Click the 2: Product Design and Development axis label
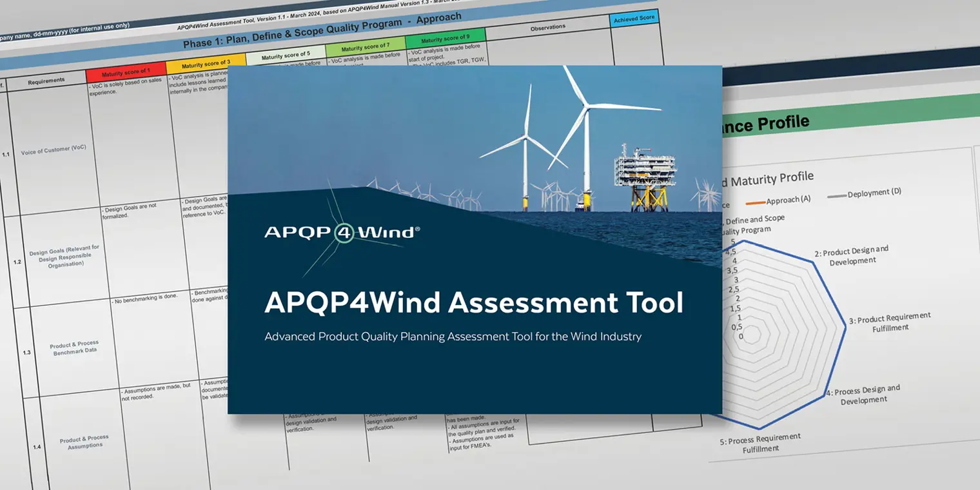The width and height of the screenshot is (980, 490). coord(850,255)
